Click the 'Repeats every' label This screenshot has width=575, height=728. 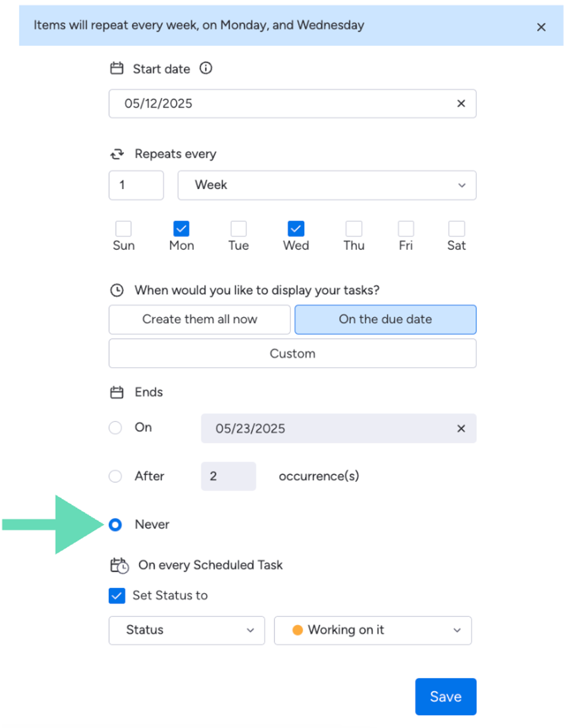(x=175, y=154)
